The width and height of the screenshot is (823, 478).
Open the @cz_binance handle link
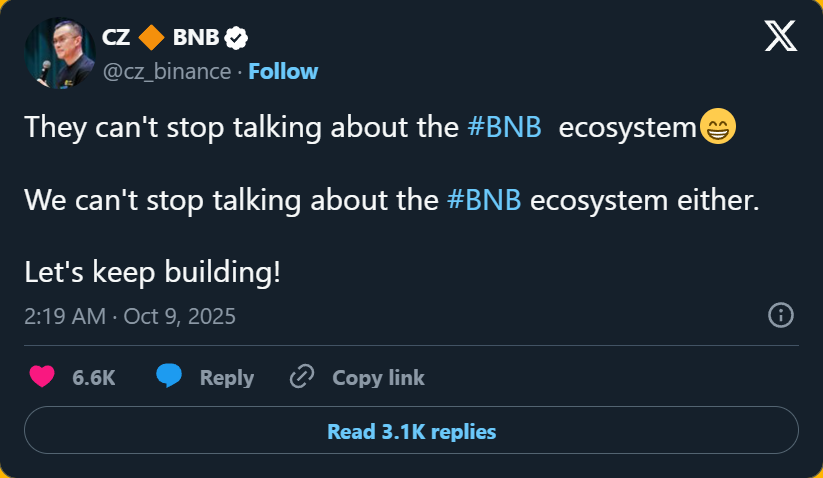point(167,71)
